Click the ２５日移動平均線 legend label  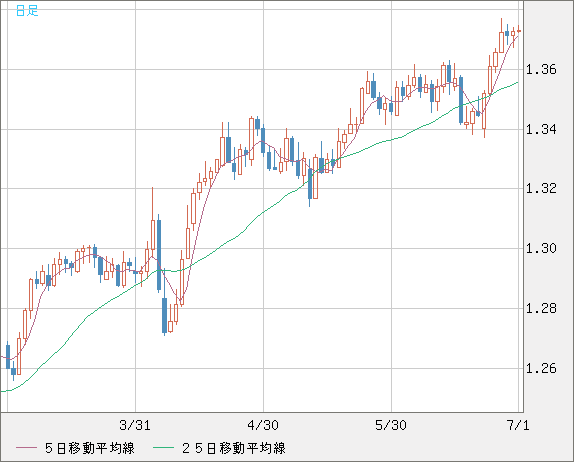[234, 448]
